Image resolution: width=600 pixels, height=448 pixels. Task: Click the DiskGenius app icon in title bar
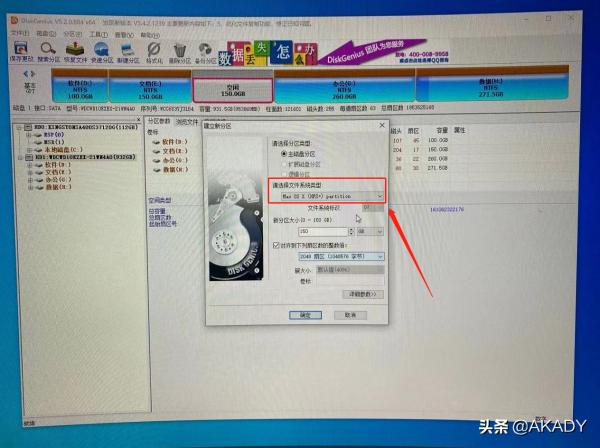tap(15, 20)
